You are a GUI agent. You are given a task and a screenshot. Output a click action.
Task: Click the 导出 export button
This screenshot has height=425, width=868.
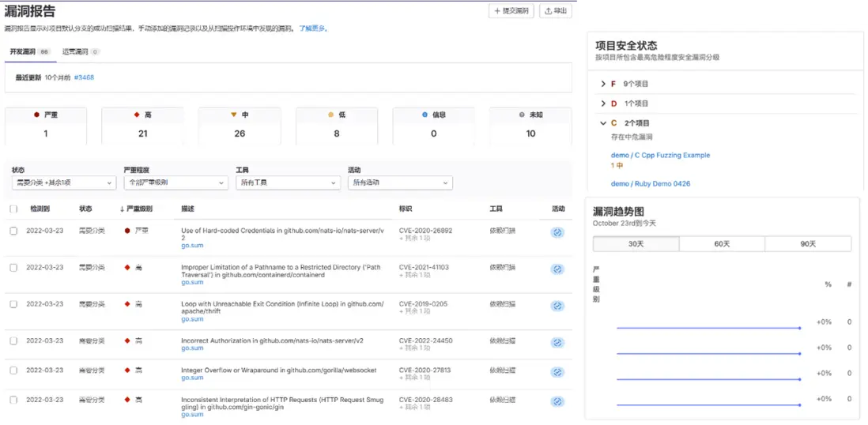555,10
